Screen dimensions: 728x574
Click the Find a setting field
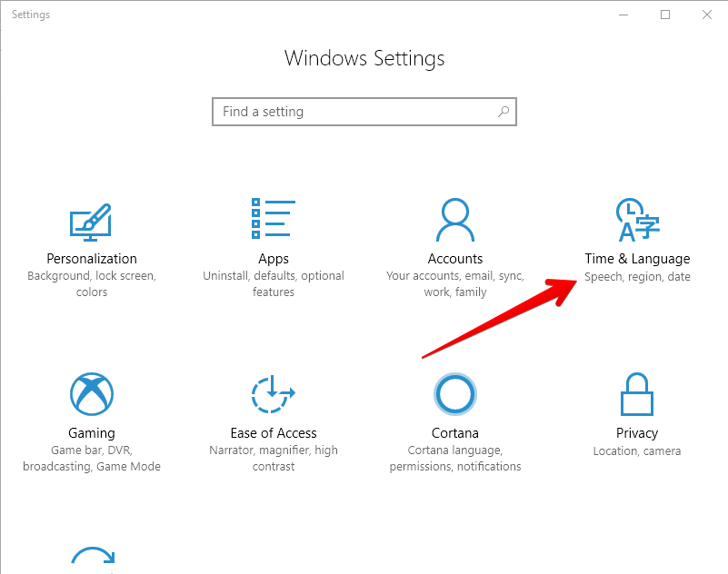364,112
